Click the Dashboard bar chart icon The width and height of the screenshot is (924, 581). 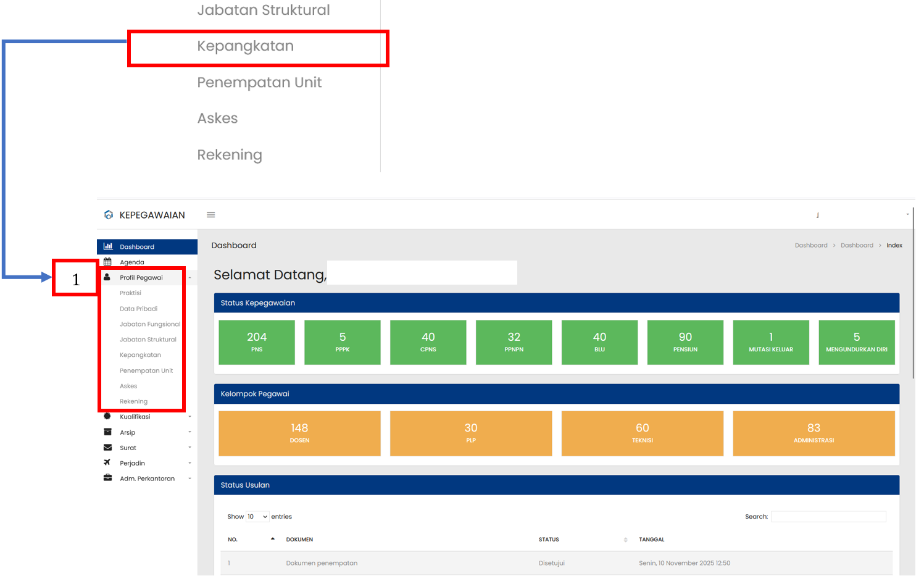[x=108, y=246]
